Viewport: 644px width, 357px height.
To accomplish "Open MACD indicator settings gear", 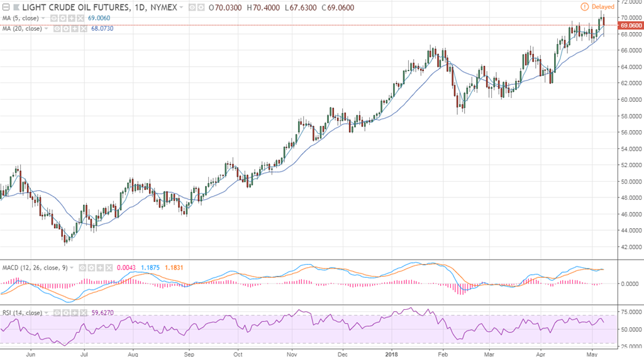I will [x=92, y=267].
